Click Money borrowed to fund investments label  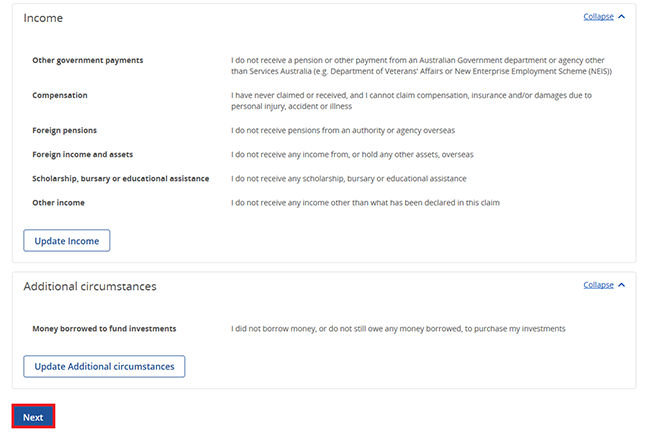(x=104, y=329)
